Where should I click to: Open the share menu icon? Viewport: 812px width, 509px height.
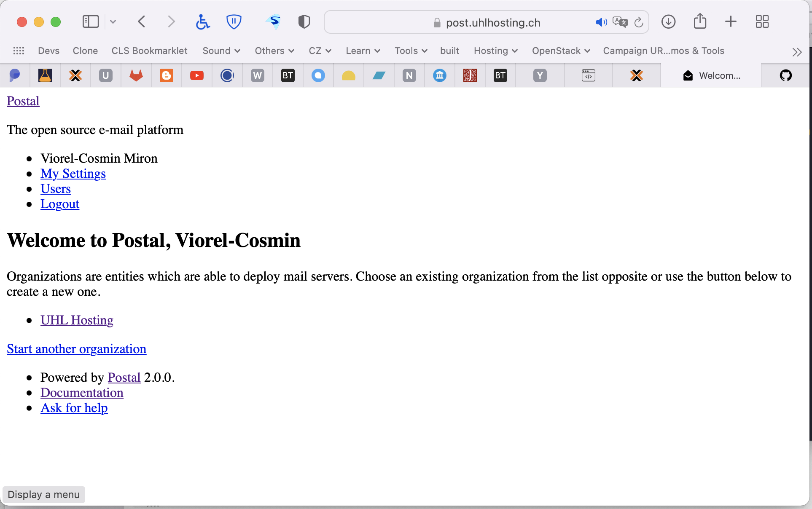(700, 21)
